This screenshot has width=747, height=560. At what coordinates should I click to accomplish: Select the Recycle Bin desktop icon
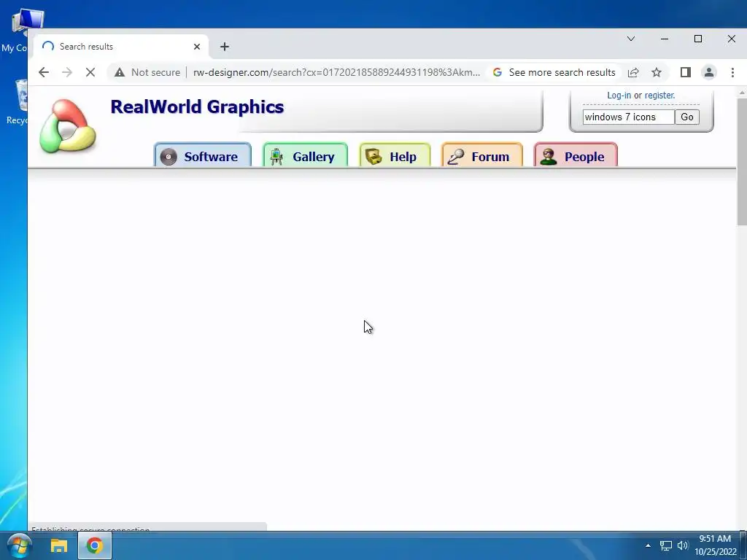coord(18,102)
